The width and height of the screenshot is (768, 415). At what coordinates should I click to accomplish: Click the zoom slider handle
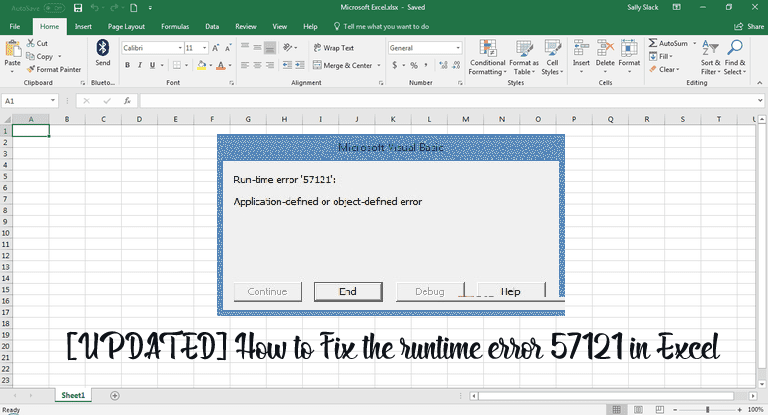coord(707,409)
